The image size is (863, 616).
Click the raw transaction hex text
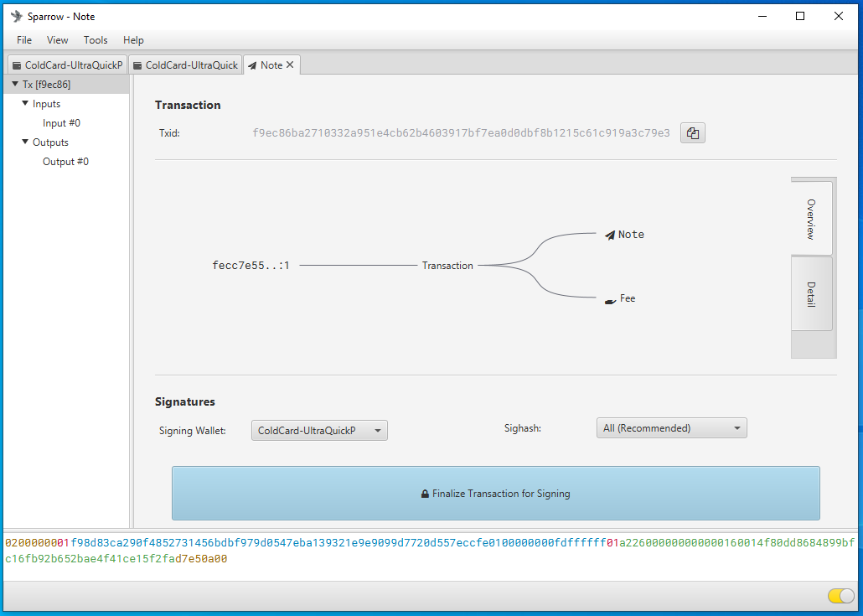429,551
